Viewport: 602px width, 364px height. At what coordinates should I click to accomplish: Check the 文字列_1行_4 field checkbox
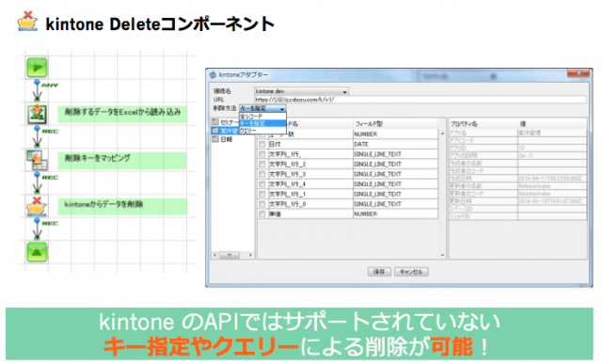tap(262, 184)
